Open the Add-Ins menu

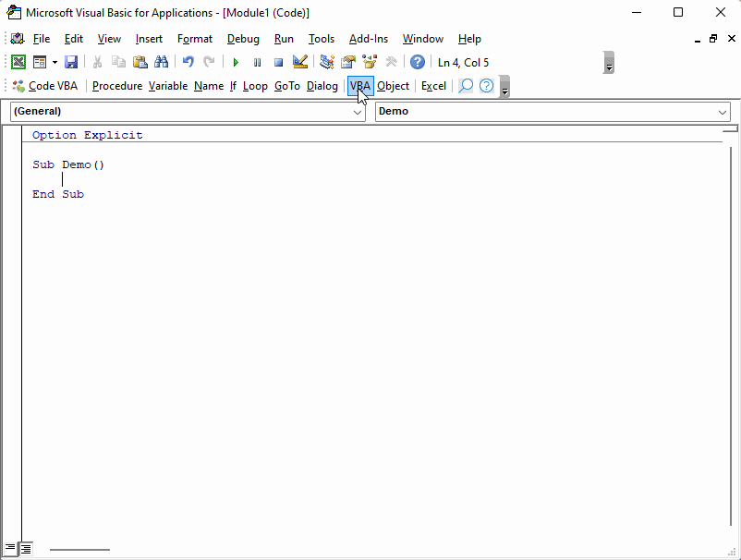368,39
